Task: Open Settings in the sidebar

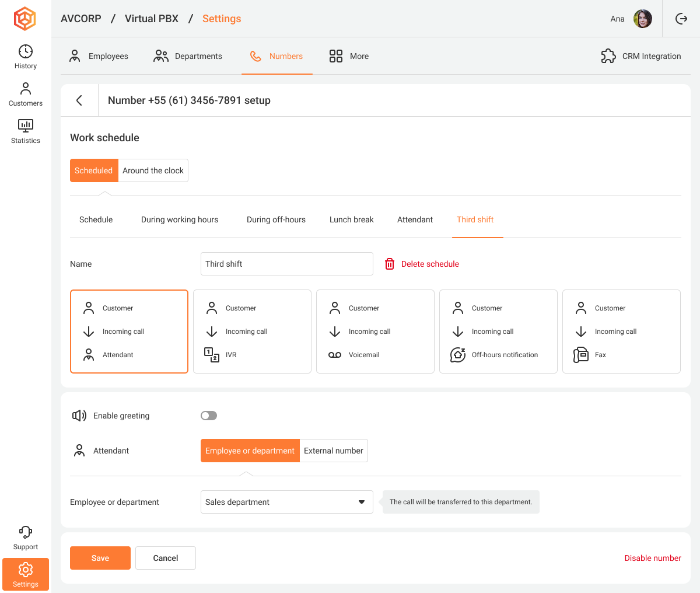Action: coord(26,574)
